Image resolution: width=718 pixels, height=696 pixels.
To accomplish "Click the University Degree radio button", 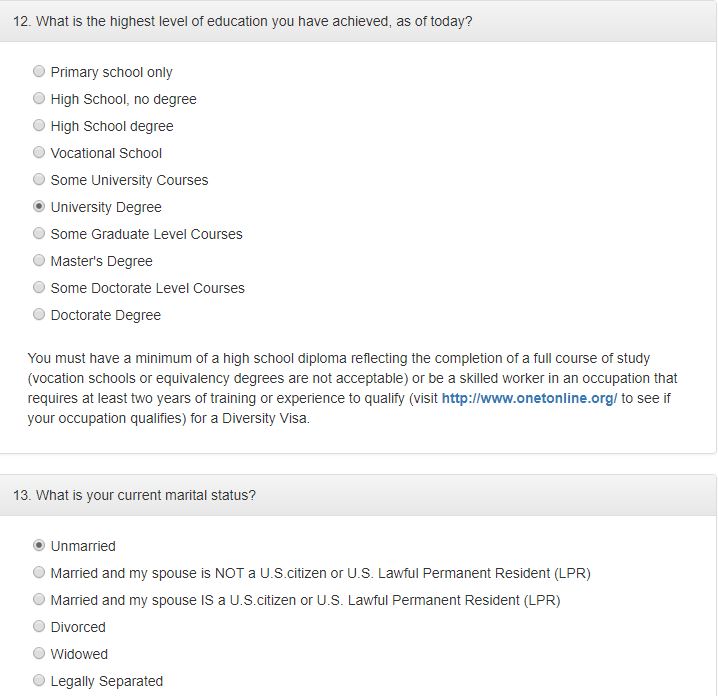I will [x=39, y=207].
